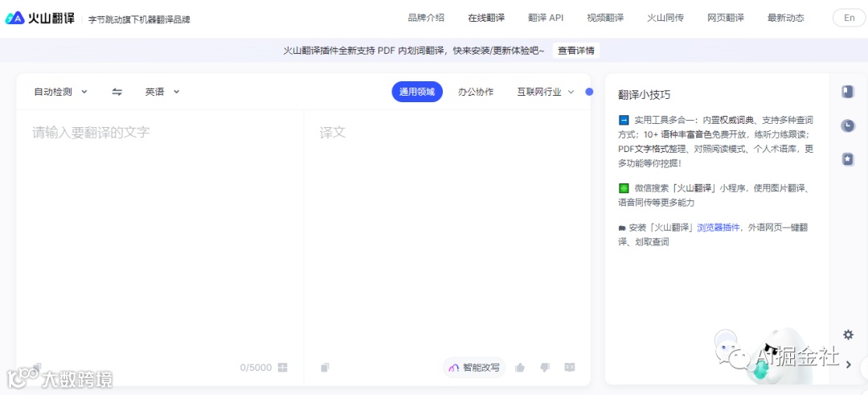The image size is (868, 395).
Task: Open 视频翻译 nav item
Action: point(605,18)
